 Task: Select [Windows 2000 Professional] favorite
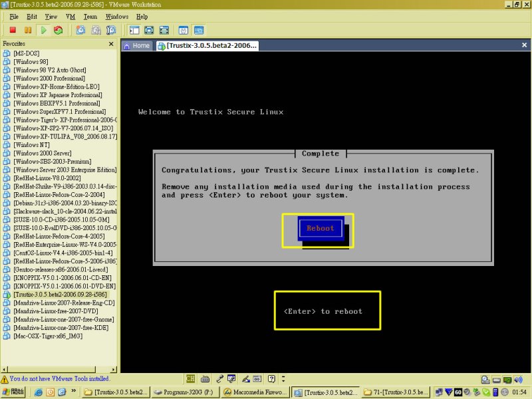(49, 78)
